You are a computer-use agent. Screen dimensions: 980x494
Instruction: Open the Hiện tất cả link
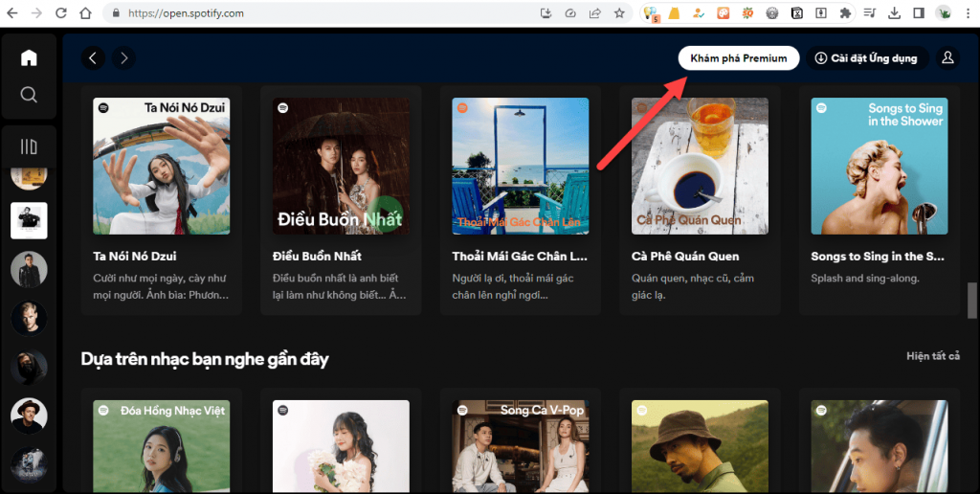click(x=932, y=356)
